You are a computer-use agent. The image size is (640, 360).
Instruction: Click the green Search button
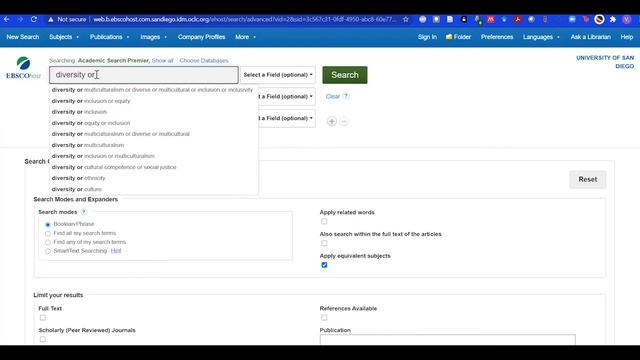click(345, 75)
